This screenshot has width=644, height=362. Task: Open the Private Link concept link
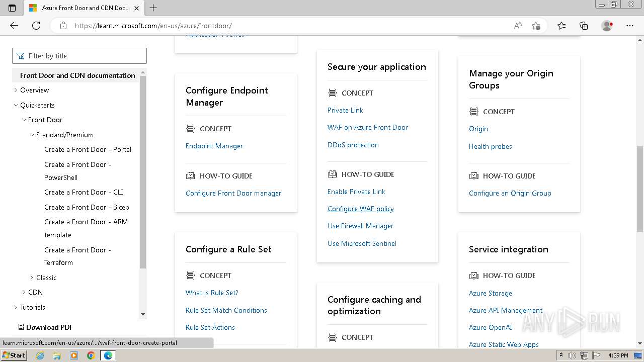(x=345, y=110)
